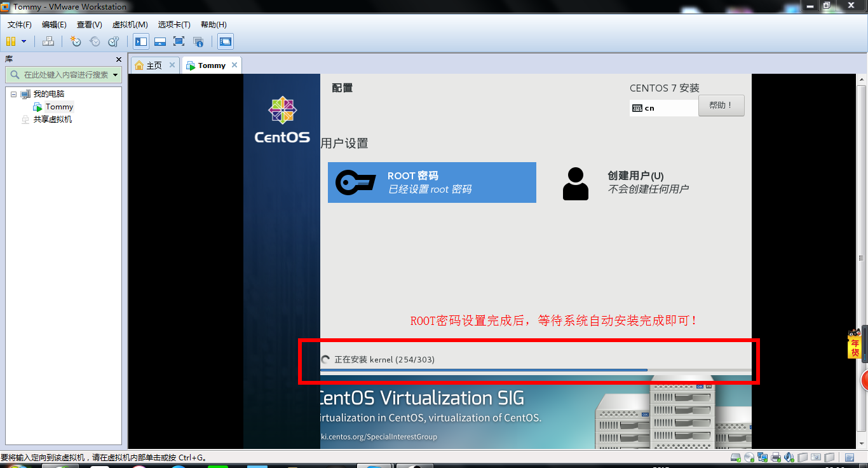
Task: Click the 帮助！ button in installer
Action: pos(721,106)
